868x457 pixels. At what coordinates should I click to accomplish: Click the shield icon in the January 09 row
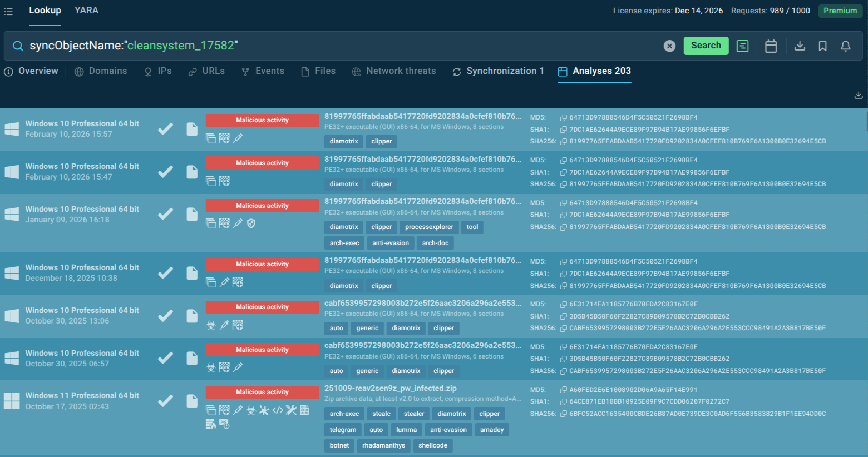[x=251, y=223]
